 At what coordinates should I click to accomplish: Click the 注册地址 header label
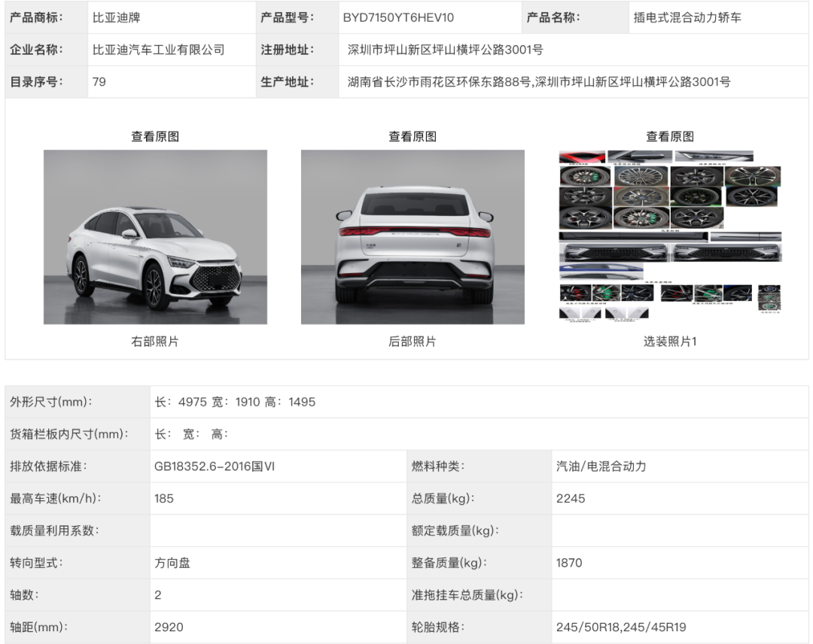pos(287,50)
